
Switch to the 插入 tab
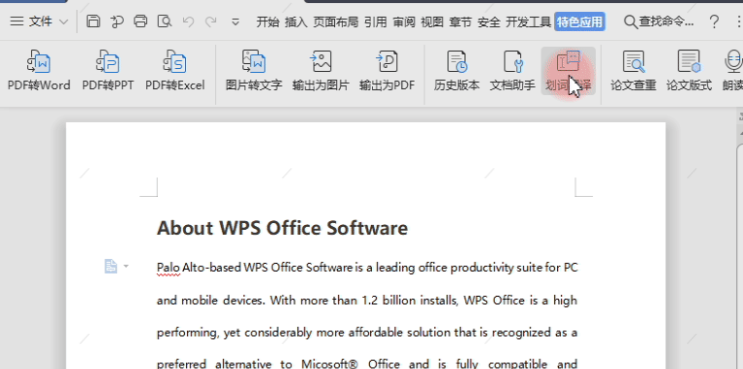[296, 22]
